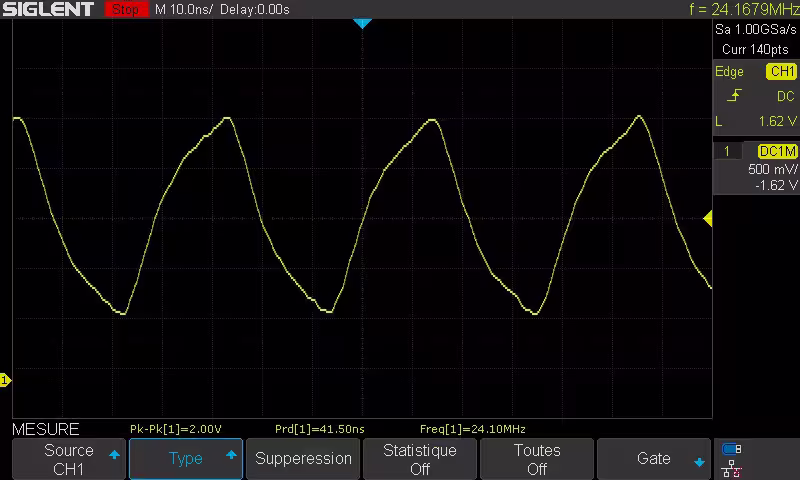Click the channel 1 ground marker on left

coord(5,380)
